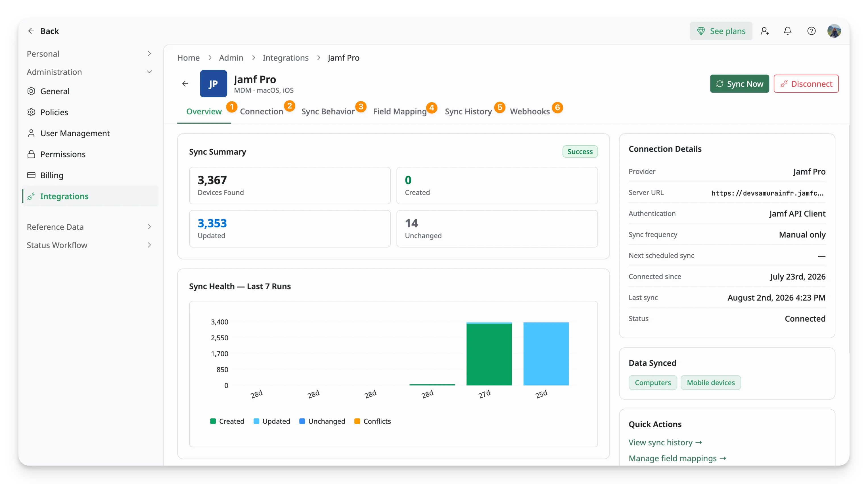Viewport: 868px width, 484px height.
Task: Click the Back arrow icon in sidebar
Action: point(31,31)
